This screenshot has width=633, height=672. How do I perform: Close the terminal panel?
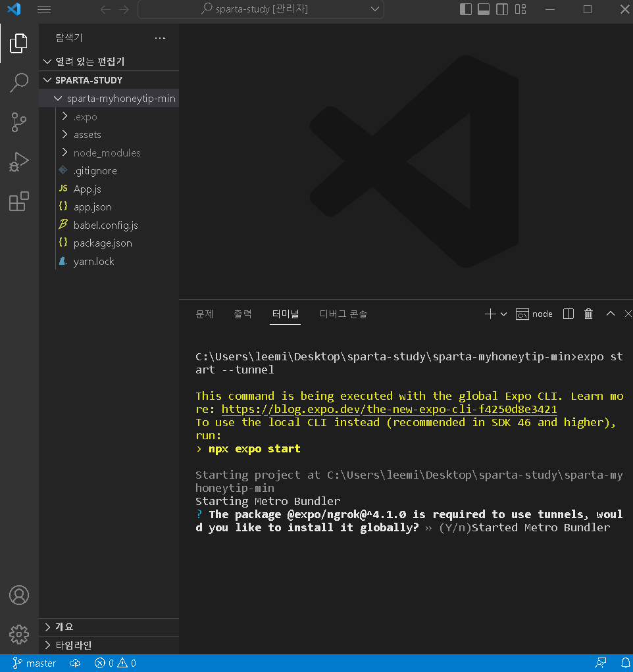point(628,314)
